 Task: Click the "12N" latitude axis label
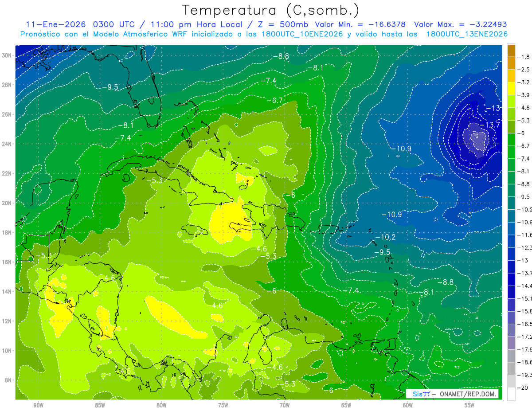coord(6,321)
